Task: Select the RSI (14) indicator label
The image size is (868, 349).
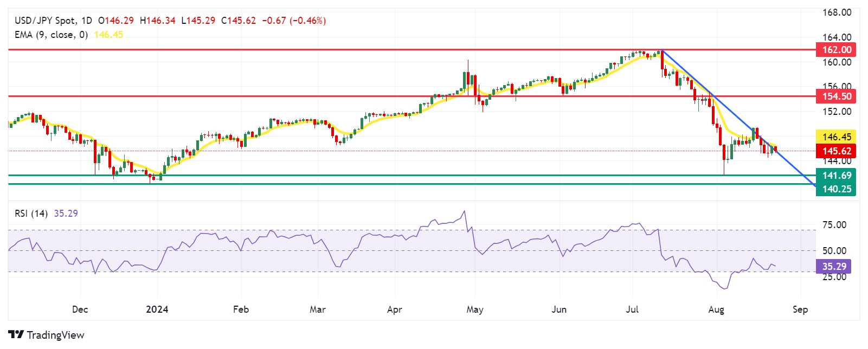Action: [31, 214]
